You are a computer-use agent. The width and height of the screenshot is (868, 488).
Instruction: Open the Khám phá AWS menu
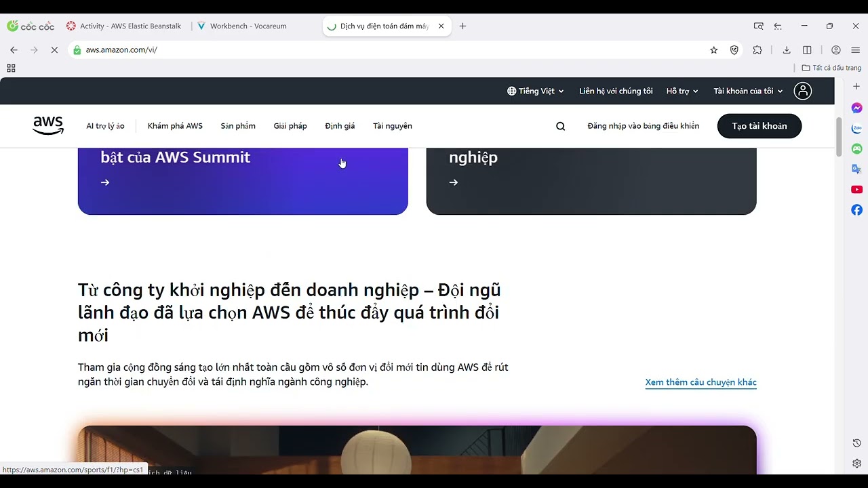(175, 126)
